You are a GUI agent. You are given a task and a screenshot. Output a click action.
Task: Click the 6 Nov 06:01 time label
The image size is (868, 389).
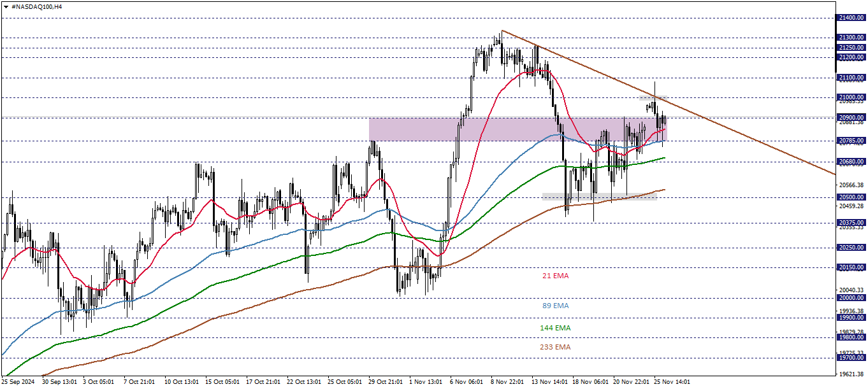tap(467, 382)
